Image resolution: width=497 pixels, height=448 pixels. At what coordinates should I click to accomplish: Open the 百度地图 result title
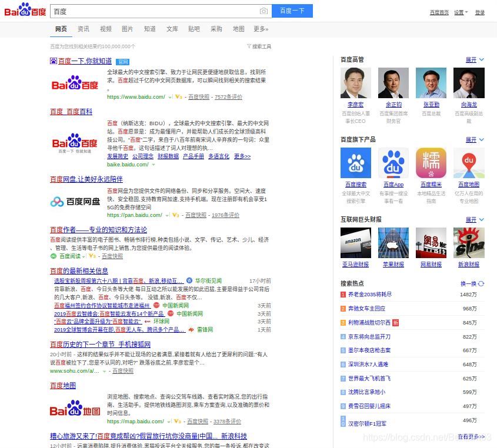pyautogui.click(x=63, y=386)
